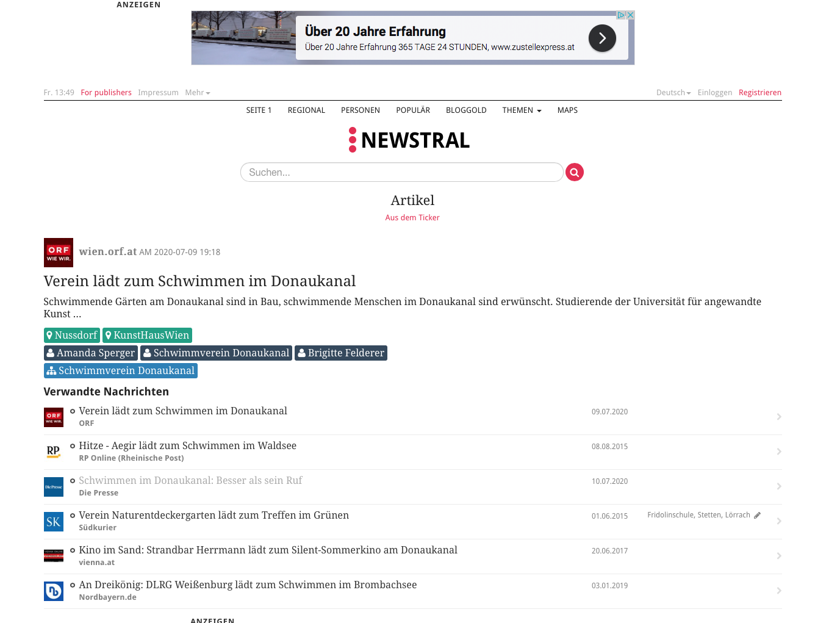Select the Nussdorf location tag

click(x=72, y=335)
